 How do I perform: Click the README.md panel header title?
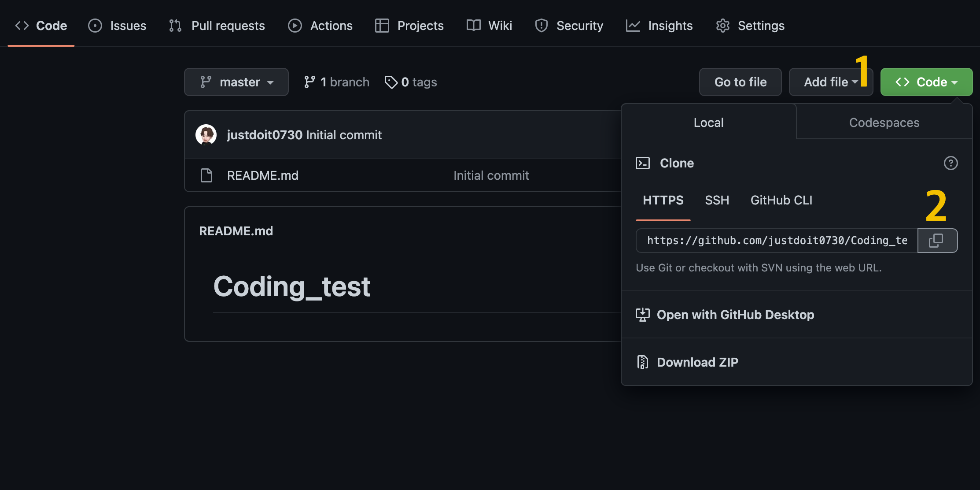236,231
